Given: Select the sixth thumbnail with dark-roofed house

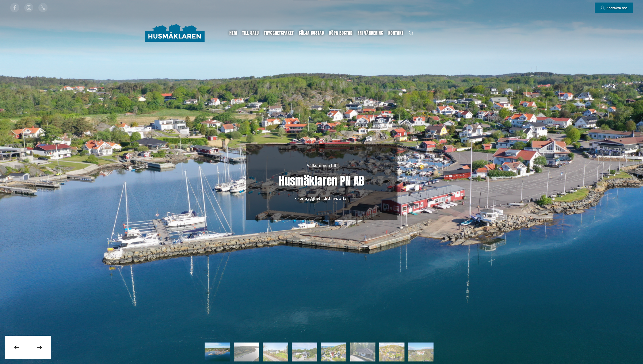Looking at the screenshot, I should [x=363, y=352].
